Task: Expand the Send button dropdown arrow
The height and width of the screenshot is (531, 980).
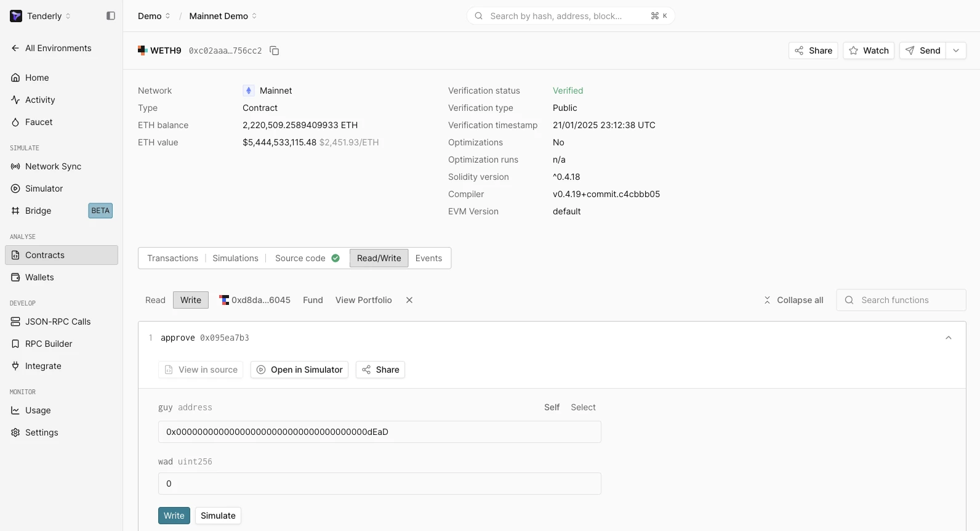Action: point(956,51)
